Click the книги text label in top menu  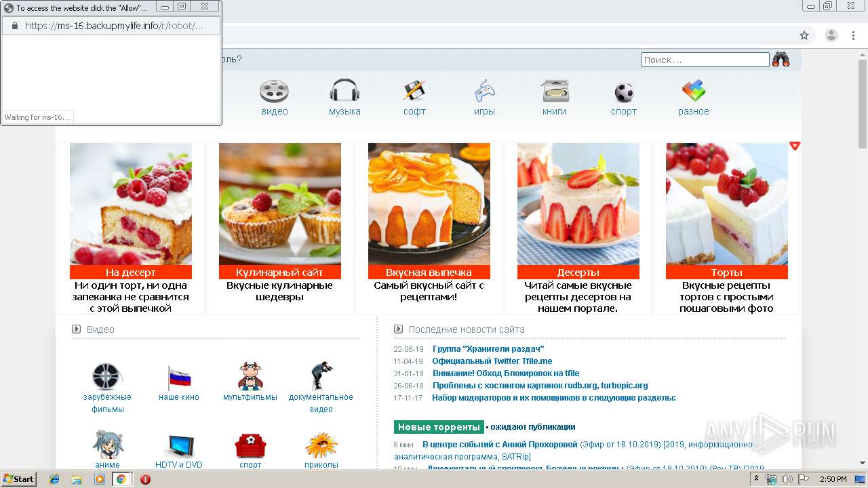point(554,112)
